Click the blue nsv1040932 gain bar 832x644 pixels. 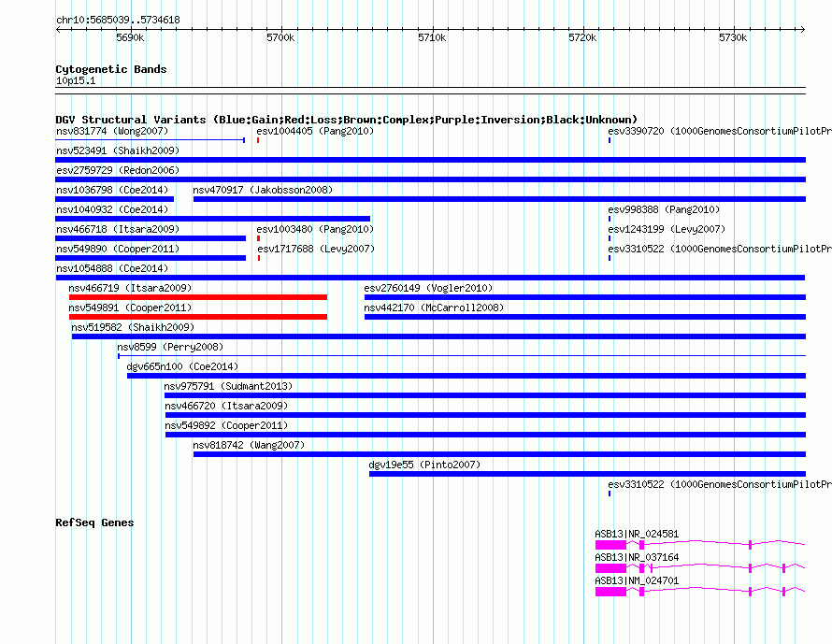213,219
